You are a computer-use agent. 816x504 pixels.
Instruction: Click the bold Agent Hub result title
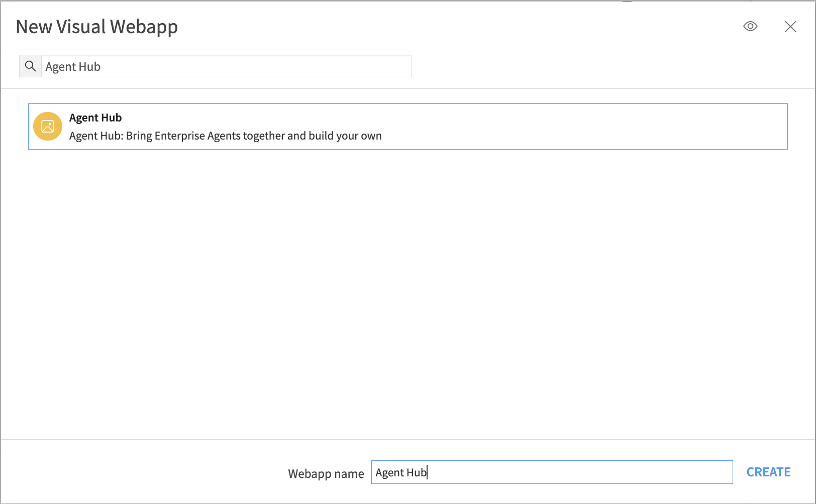pyautogui.click(x=95, y=118)
